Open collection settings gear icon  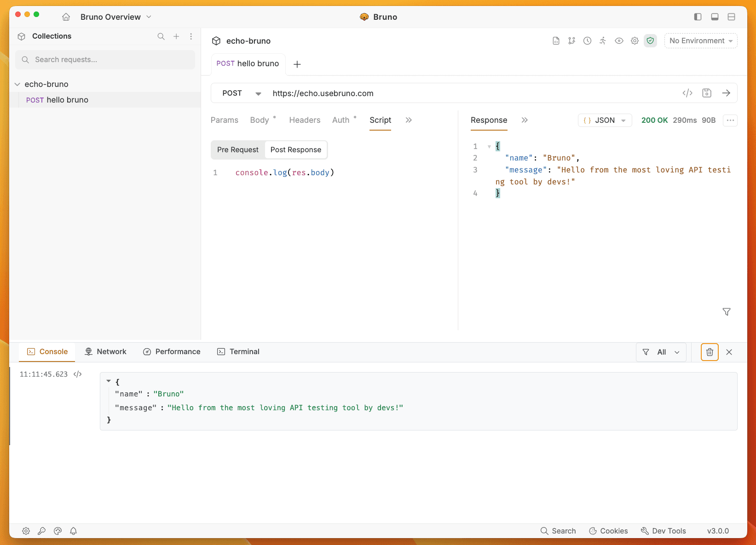[635, 41]
